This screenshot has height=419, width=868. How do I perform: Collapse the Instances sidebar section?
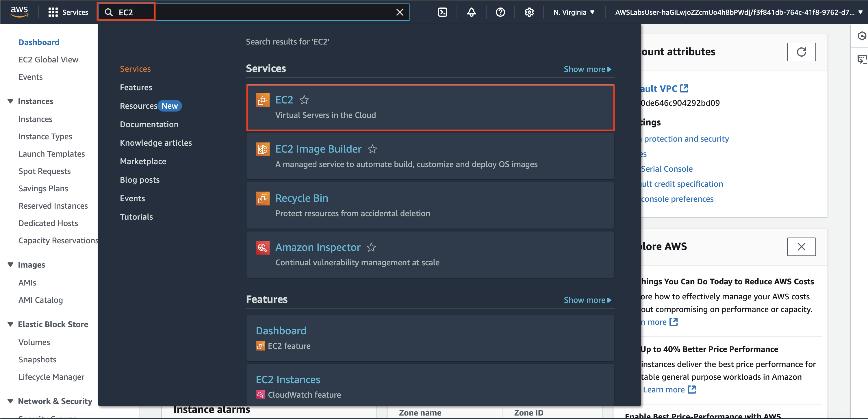point(10,101)
